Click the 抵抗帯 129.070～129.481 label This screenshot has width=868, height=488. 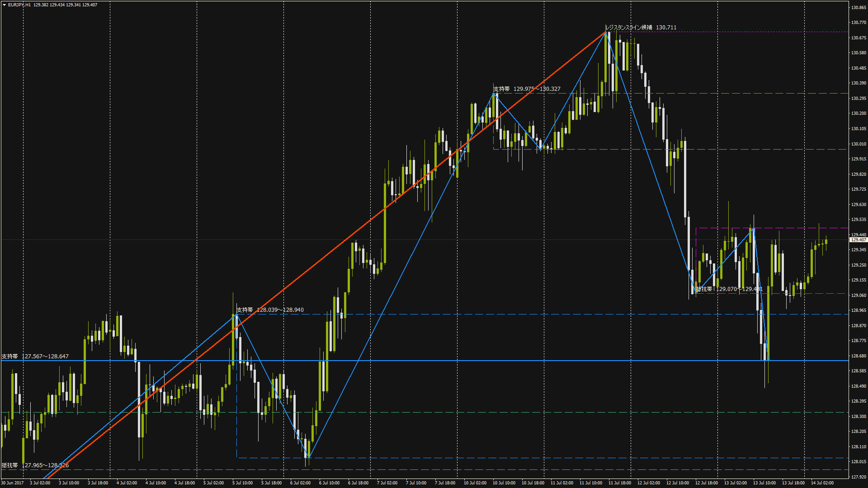click(x=729, y=289)
